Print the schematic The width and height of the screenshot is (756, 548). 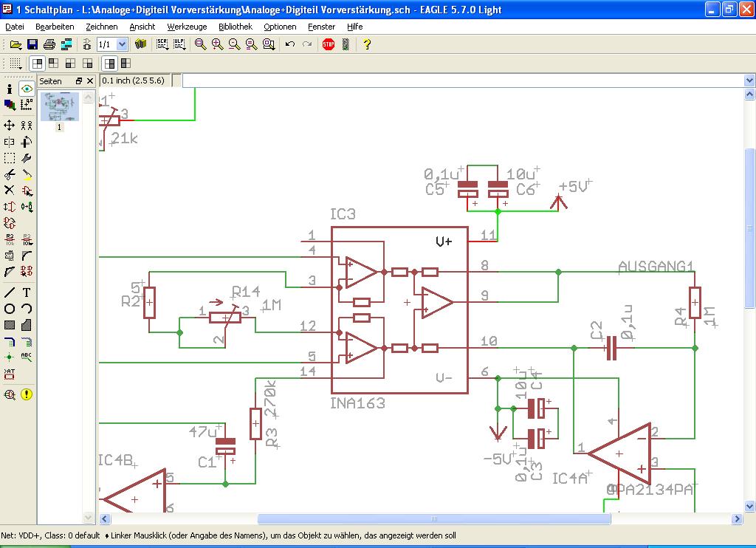(49, 44)
